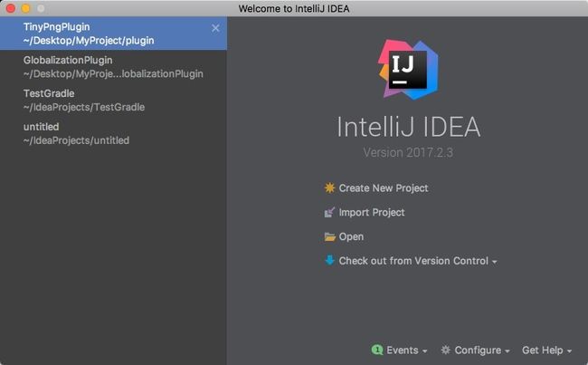Viewport: 588px width, 365px height.
Task: Expand the Check out from Version Control dropdown arrow
Action: (495, 262)
